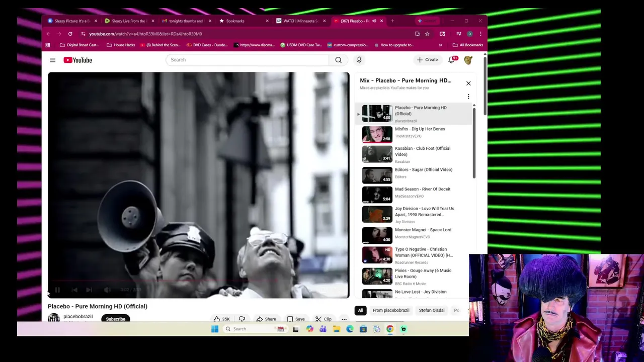Open the placebobrazil channel name link
The height and width of the screenshot is (362, 644).
click(x=78, y=317)
